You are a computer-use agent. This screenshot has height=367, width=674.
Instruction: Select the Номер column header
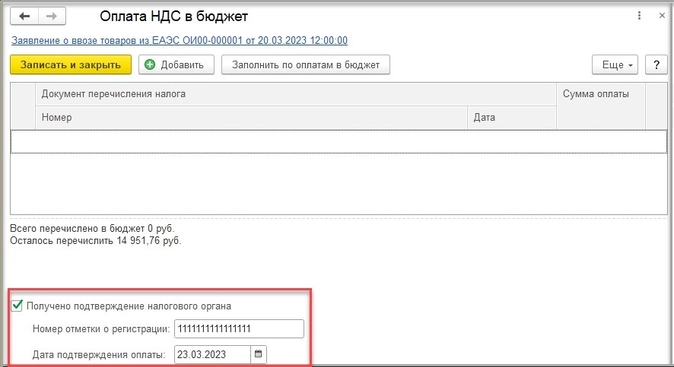[x=251, y=117]
